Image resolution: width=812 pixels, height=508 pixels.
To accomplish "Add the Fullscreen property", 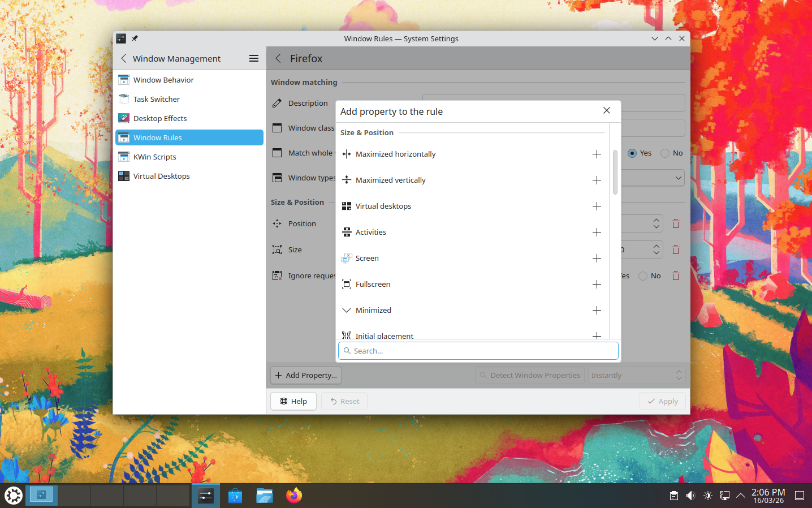I will point(597,284).
